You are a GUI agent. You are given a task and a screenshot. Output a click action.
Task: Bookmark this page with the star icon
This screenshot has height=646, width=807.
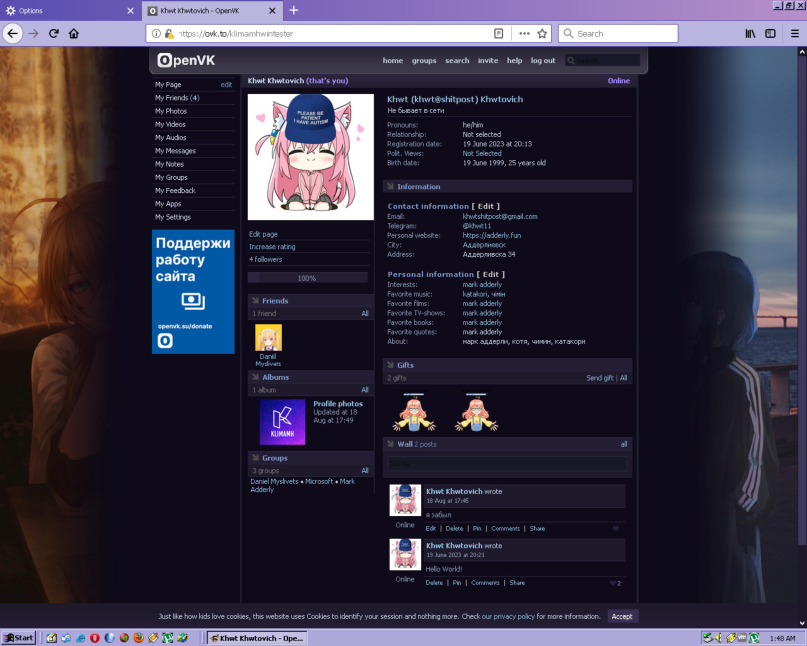coord(542,33)
